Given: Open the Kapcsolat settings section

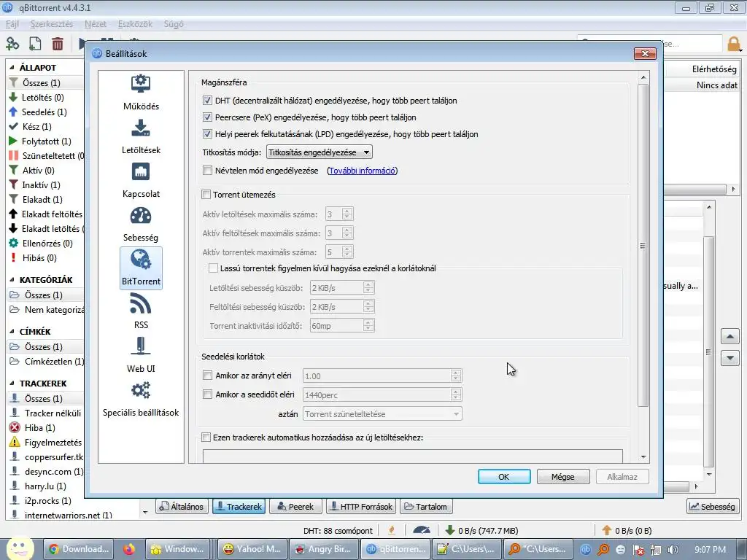Looking at the screenshot, I should [x=141, y=181].
